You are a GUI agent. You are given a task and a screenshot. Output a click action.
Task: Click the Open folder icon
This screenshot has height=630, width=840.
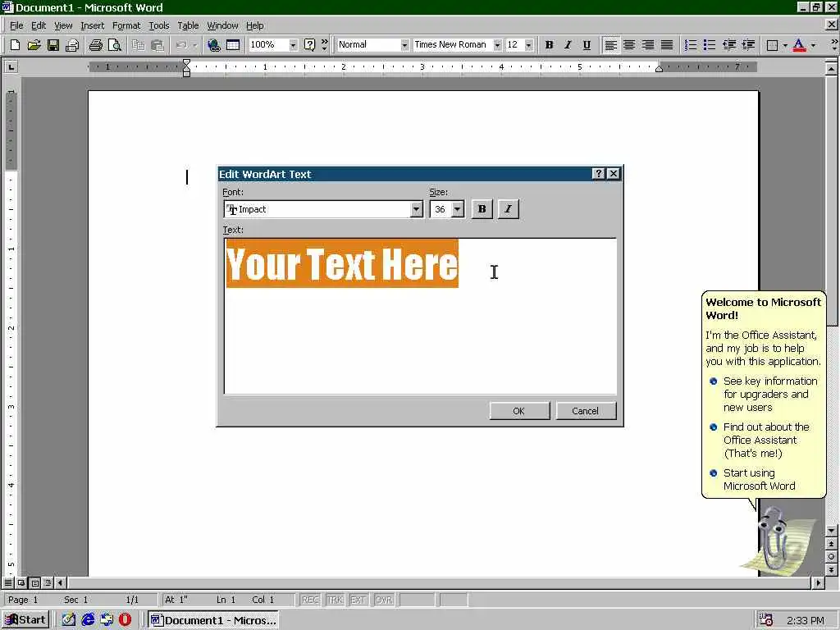point(34,45)
